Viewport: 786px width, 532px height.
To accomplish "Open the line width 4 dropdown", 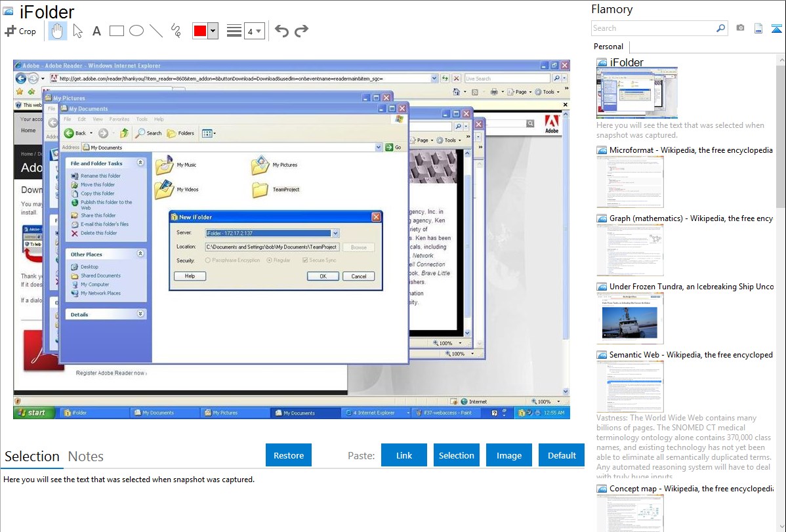I will (254, 31).
